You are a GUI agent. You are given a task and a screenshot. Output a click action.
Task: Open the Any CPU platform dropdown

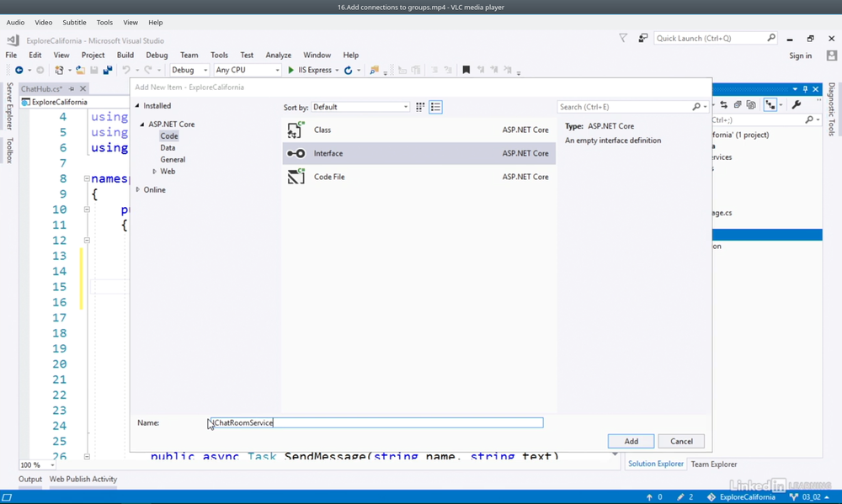(x=248, y=70)
